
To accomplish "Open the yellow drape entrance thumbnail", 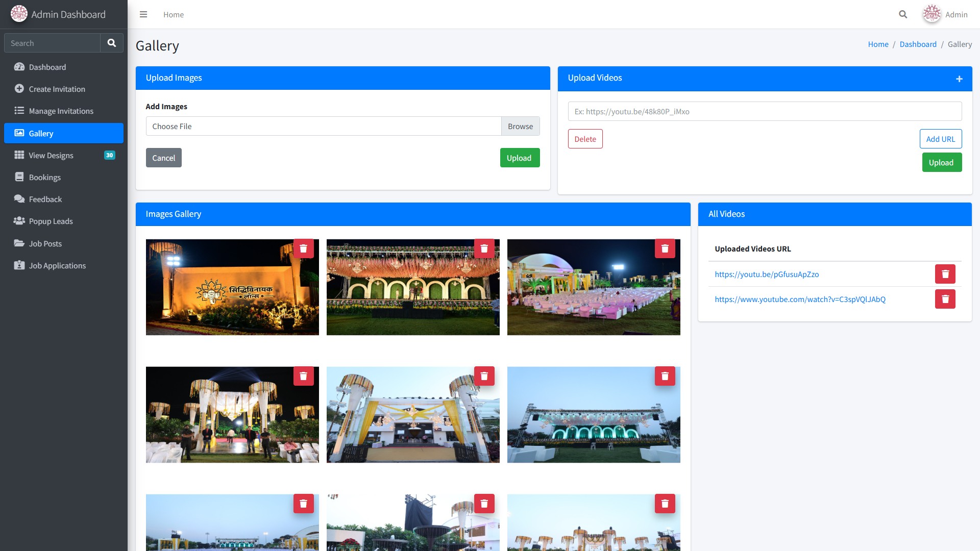I will pyautogui.click(x=413, y=415).
